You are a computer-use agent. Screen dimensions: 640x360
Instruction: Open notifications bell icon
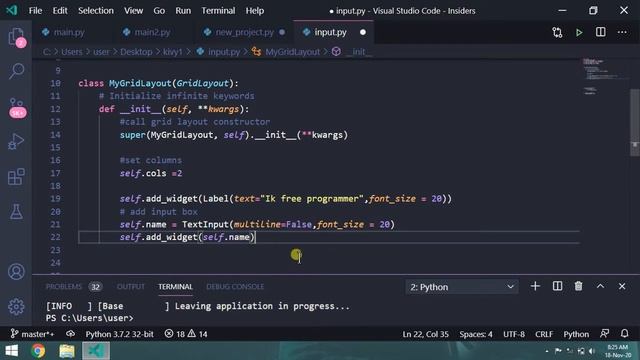(x=624, y=334)
